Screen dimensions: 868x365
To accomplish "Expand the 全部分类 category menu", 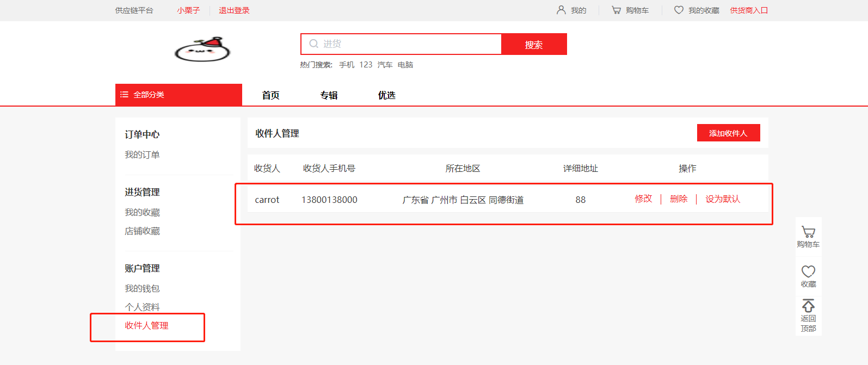I will point(178,95).
